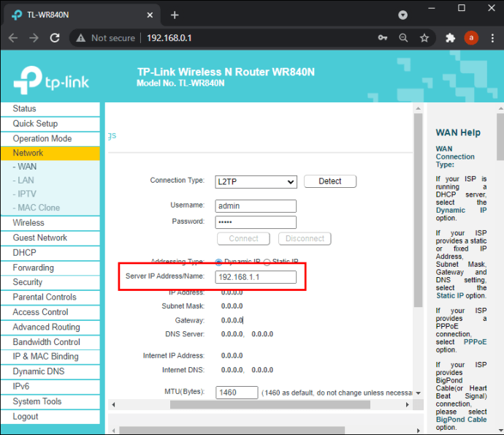Click the vertical scrollbar of settings frame
The image size is (504, 435).
pos(418,211)
